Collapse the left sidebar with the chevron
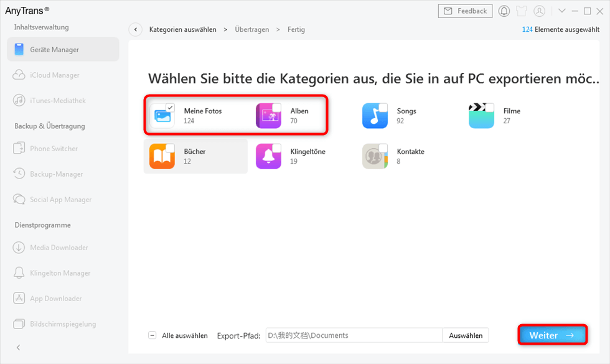The image size is (610, 364). click(x=17, y=347)
